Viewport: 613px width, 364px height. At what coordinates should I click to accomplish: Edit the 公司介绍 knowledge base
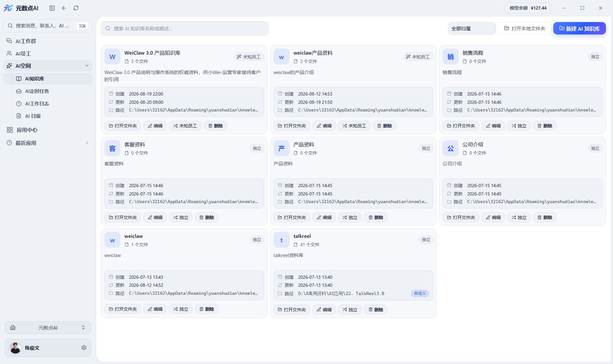(493, 217)
